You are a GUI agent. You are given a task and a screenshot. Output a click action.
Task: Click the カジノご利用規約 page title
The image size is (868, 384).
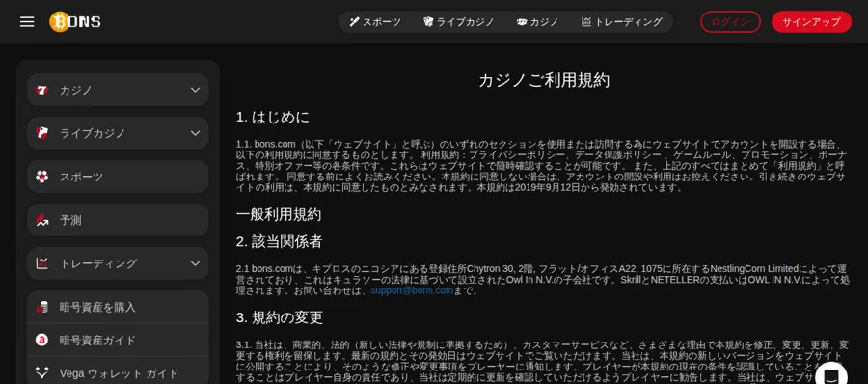tap(544, 81)
